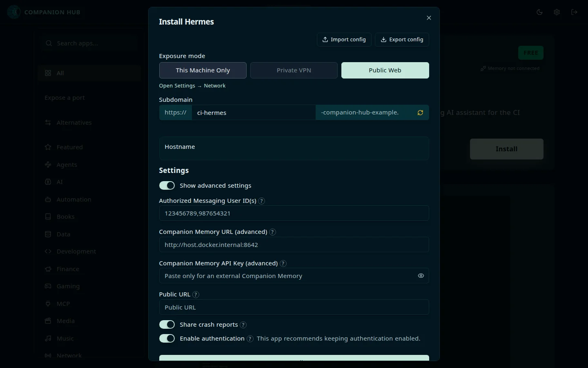Select the All category in sidebar
This screenshot has width=588, height=368.
[x=89, y=73]
